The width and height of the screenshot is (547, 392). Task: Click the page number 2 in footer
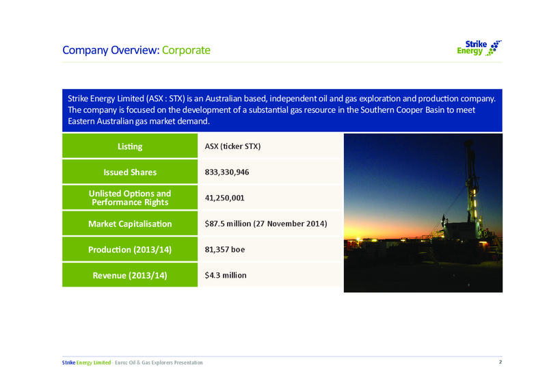click(x=501, y=362)
